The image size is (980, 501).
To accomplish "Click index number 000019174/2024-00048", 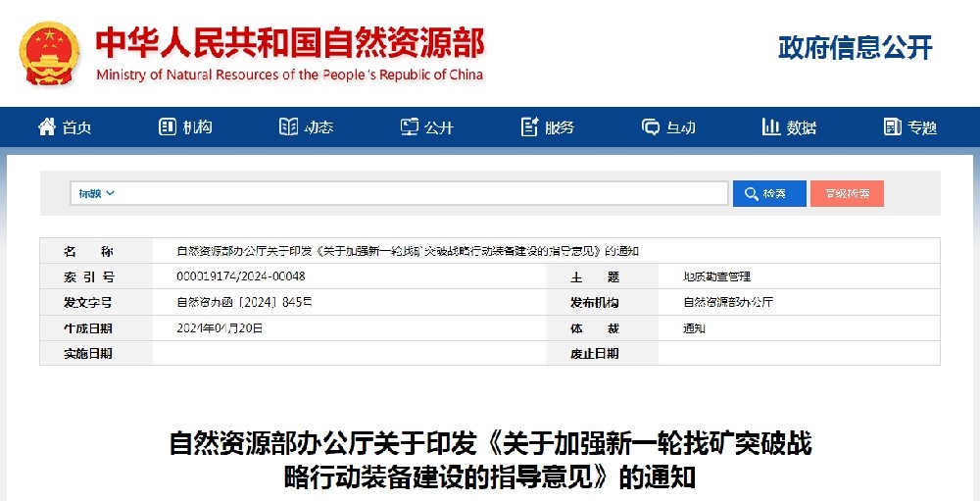I will 241,276.
